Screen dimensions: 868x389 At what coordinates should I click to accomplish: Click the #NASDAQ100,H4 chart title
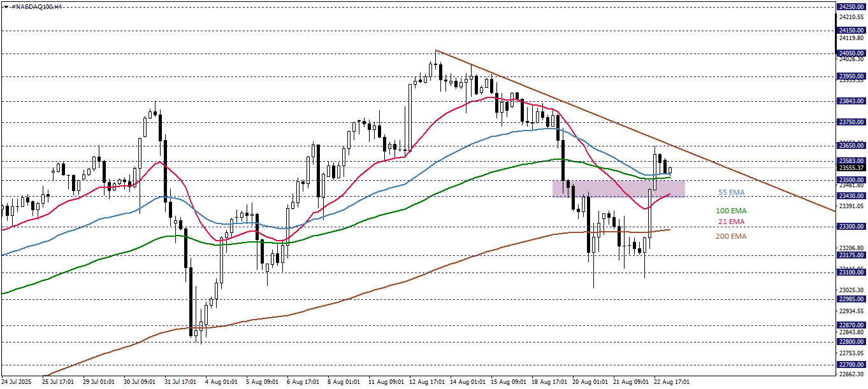tap(36, 6)
